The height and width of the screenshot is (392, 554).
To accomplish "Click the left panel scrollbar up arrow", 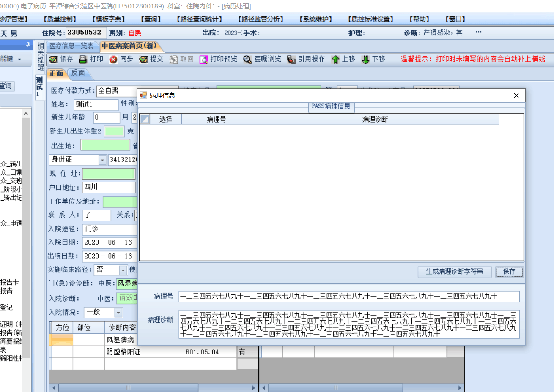I will coord(26,114).
